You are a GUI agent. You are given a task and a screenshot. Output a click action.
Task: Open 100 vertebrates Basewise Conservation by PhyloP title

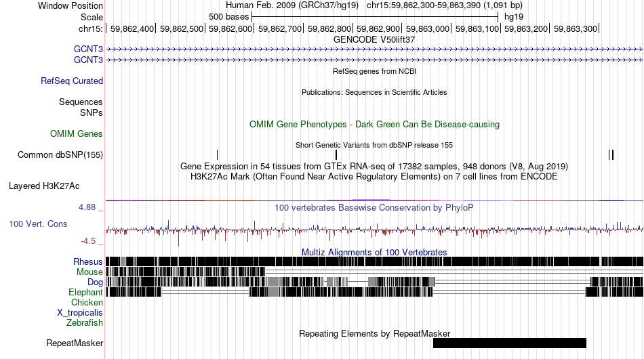(x=374, y=207)
